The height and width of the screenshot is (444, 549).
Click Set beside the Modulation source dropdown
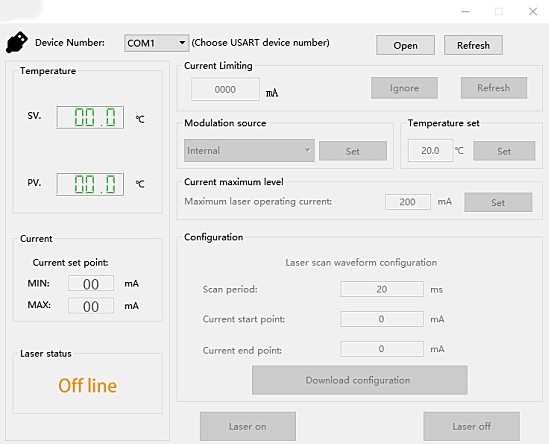tap(353, 151)
